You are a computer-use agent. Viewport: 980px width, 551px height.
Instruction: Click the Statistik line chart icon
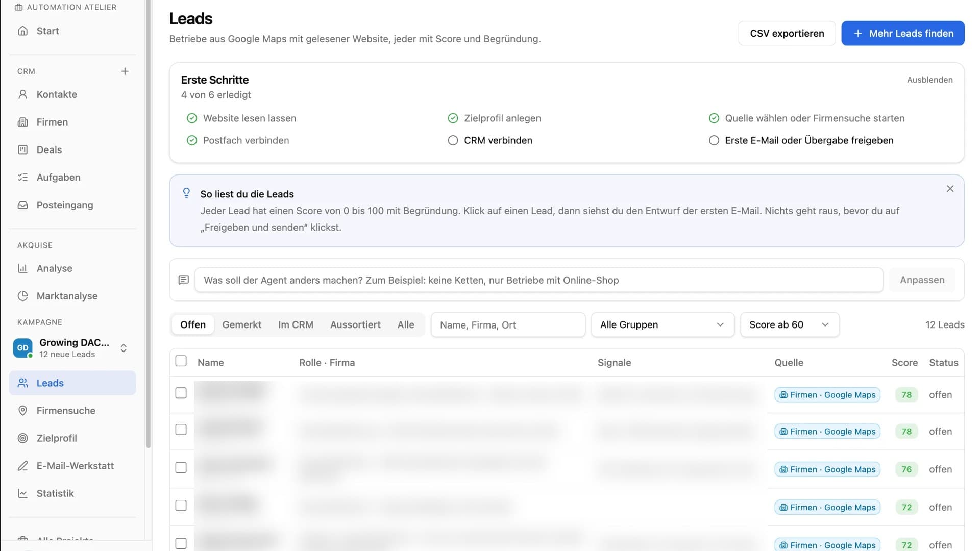[x=22, y=493]
